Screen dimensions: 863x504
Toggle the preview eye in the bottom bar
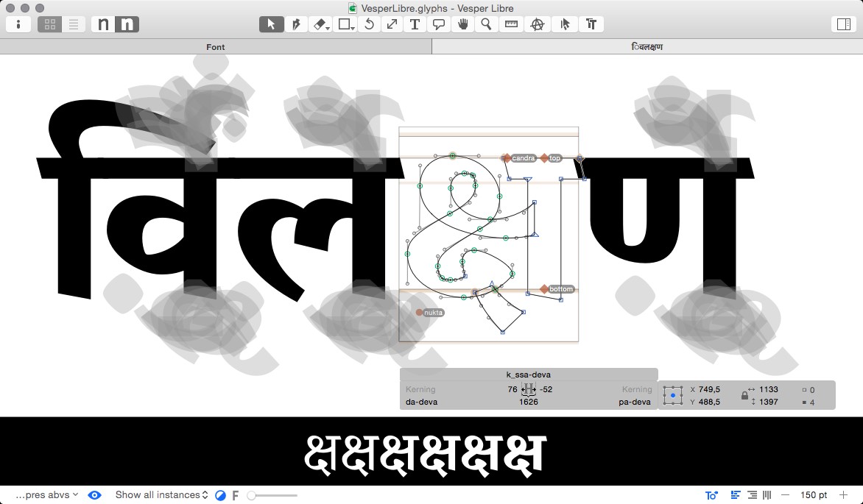pos(94,494)
